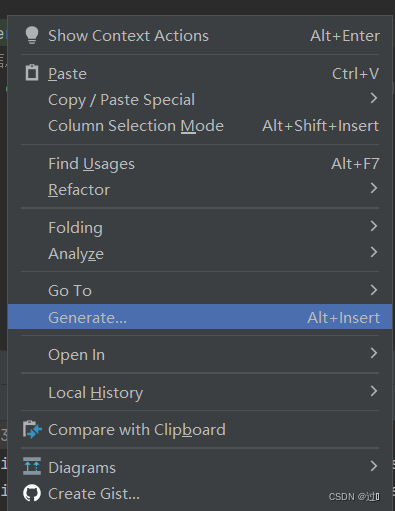
Task: Expand the Refactor submenu arrow
Action: pos(374,188)
